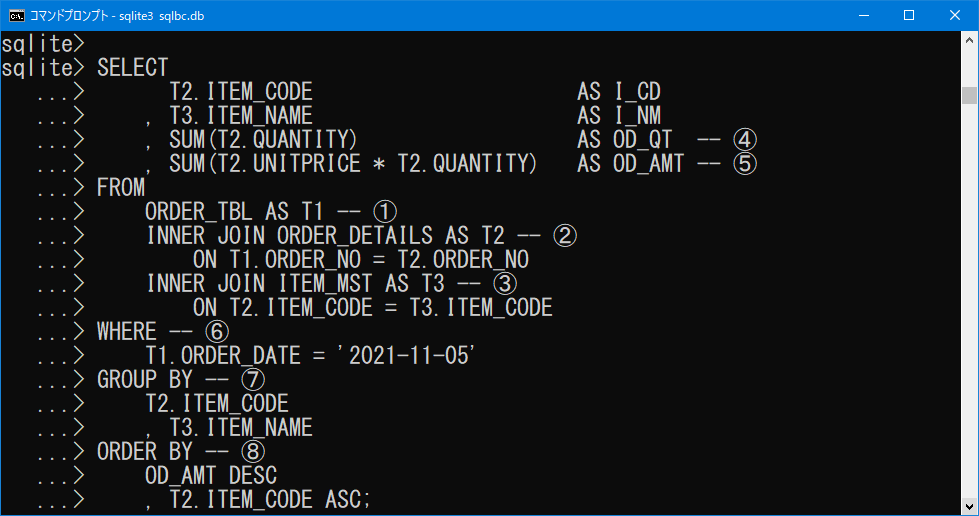
Task: Click 'ORDER_TBL AS T1' text
Action: tap(234, 212)
